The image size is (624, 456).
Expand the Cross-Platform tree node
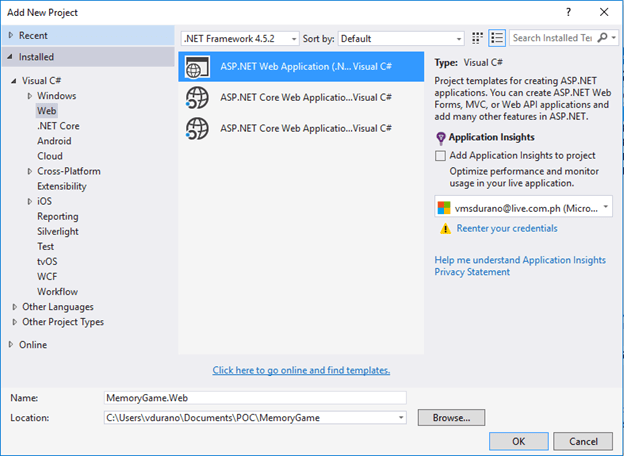(x=29, y=171)
